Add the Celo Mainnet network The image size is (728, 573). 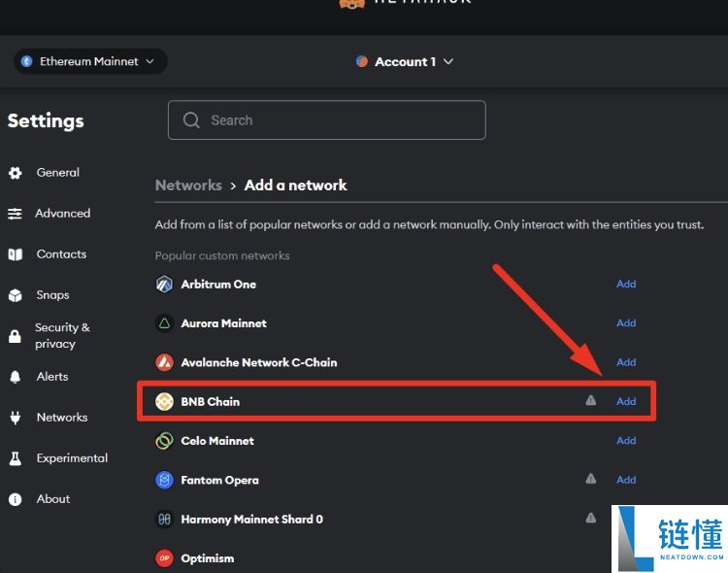tap(626, 441)
